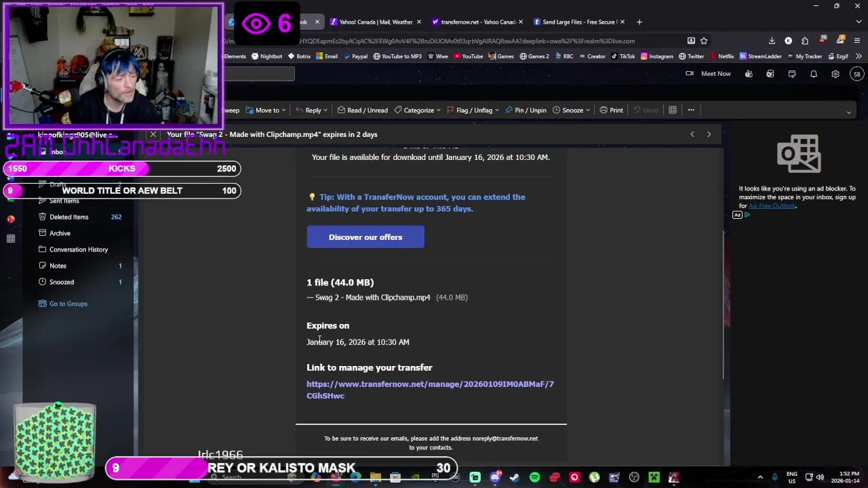Image resolution: width=868 pixels, height=488 pixels.
Task: Open the YouTube bookmark
Action: click(468, 56)
